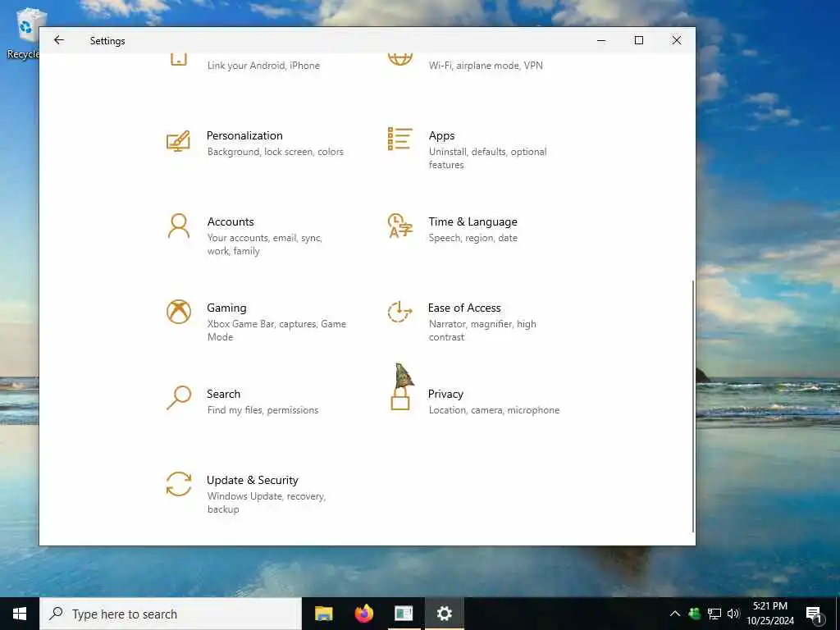Open the Windows Start menu
The image size is (840, 630).
point(20,614)
